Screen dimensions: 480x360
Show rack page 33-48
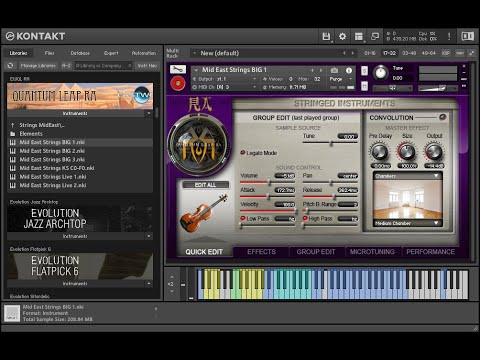tap(409, 53)
